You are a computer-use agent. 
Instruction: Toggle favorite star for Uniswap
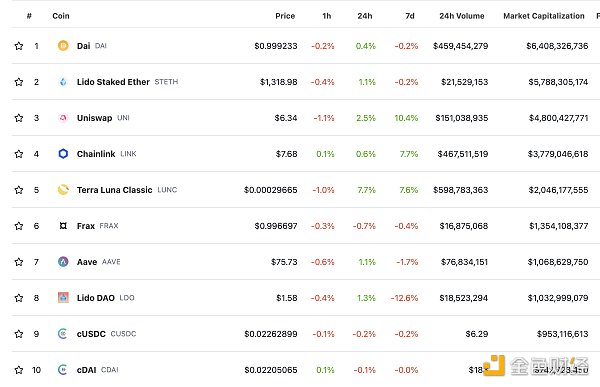(x=19, y=118)
